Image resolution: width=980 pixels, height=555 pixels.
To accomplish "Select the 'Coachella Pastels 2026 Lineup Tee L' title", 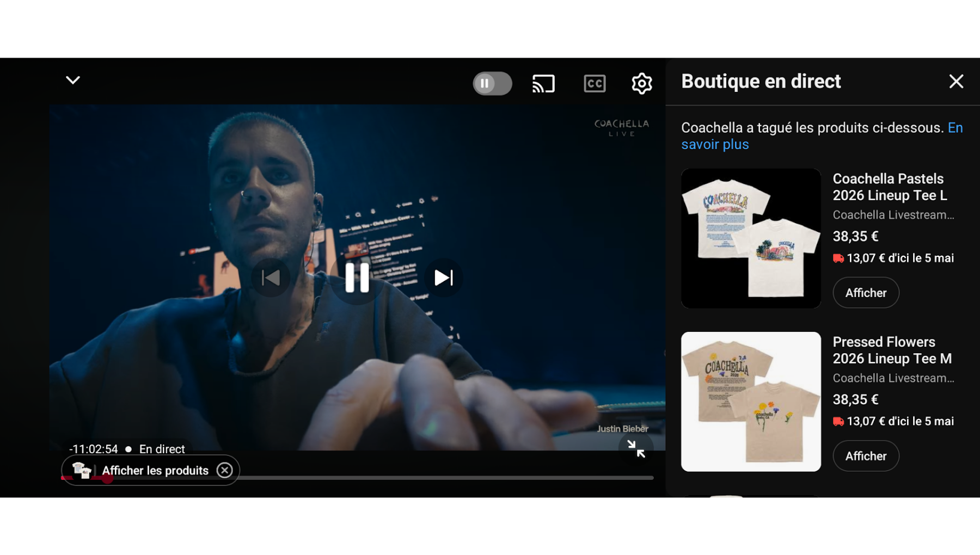I will point(890,187).
